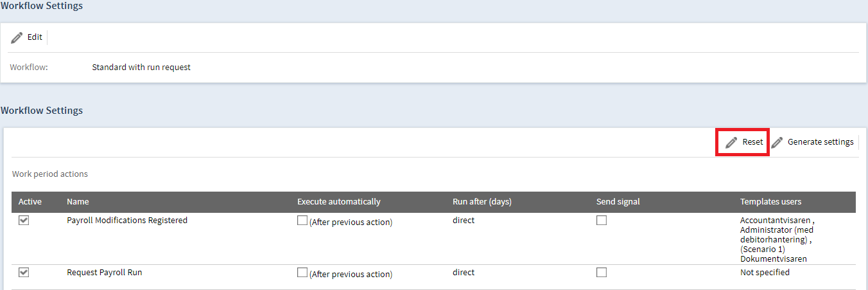868x290 pixels.
Task: Select the Payroll Modifications Registered name
Action: coord(127,221)
